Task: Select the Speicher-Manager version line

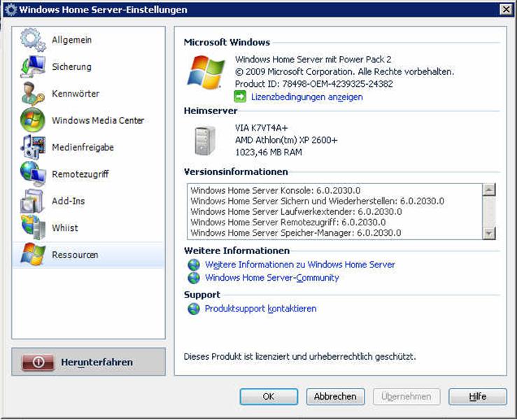Action: [x=296, y=232]
